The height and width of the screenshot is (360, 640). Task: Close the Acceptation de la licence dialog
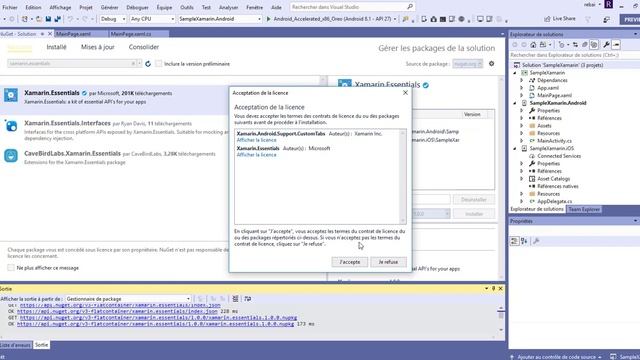(405, 93)
